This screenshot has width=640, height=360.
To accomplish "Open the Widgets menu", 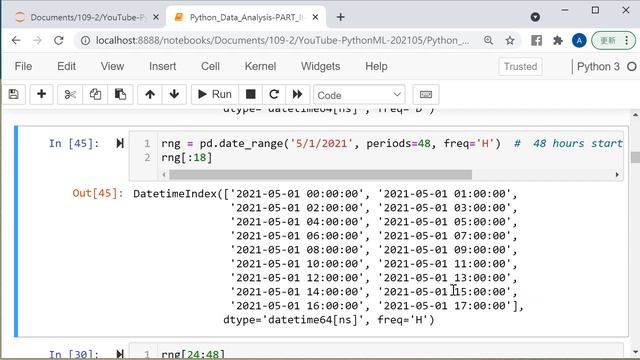I will pyautogui.click(x=320, y=66).
